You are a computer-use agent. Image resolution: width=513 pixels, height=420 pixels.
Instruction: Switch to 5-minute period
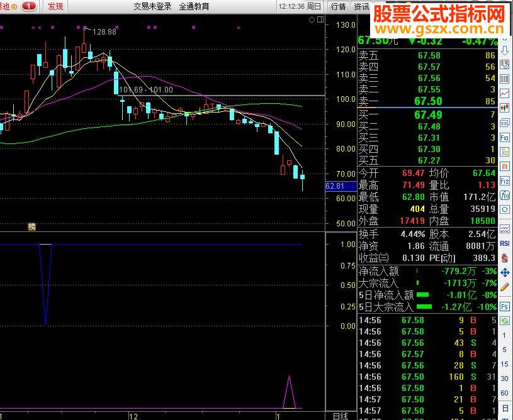tap(504, 350)
